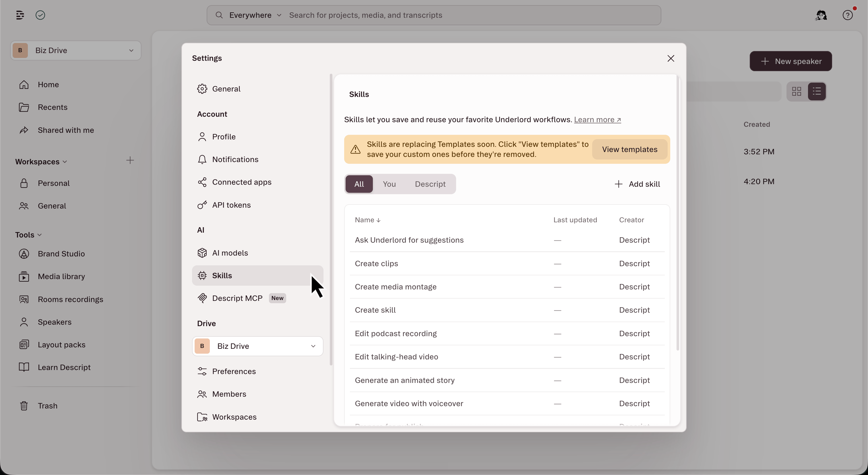Open Generate an animated story skill
Screen dimensions: 868x475
507,380
